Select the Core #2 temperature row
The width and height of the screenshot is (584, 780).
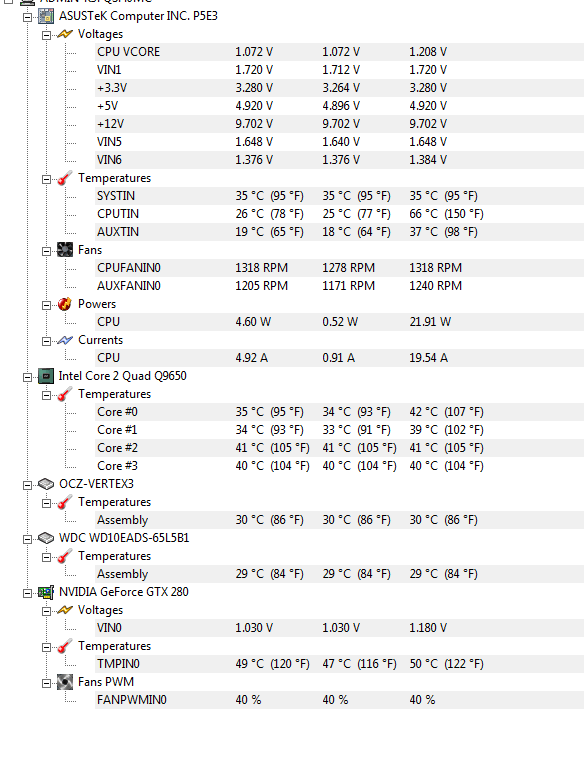(x=339, y=448)
